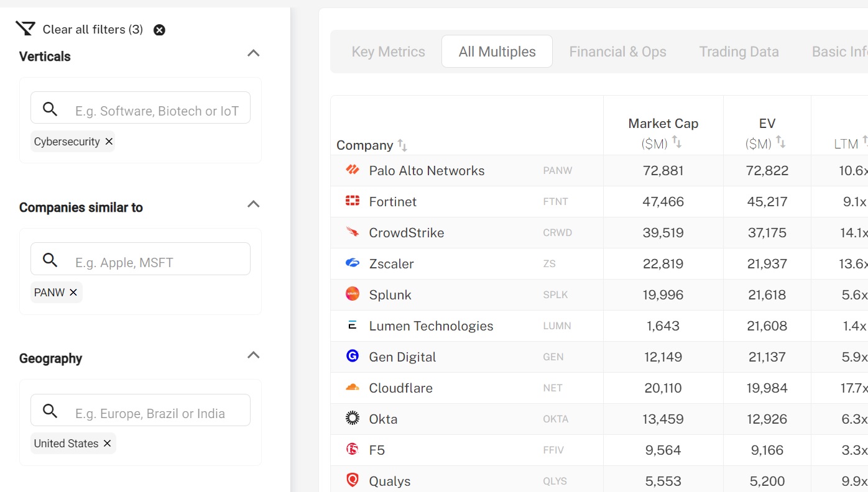
Task: Open the Lumen Technologies company link
Action: (x=431, y=326)
